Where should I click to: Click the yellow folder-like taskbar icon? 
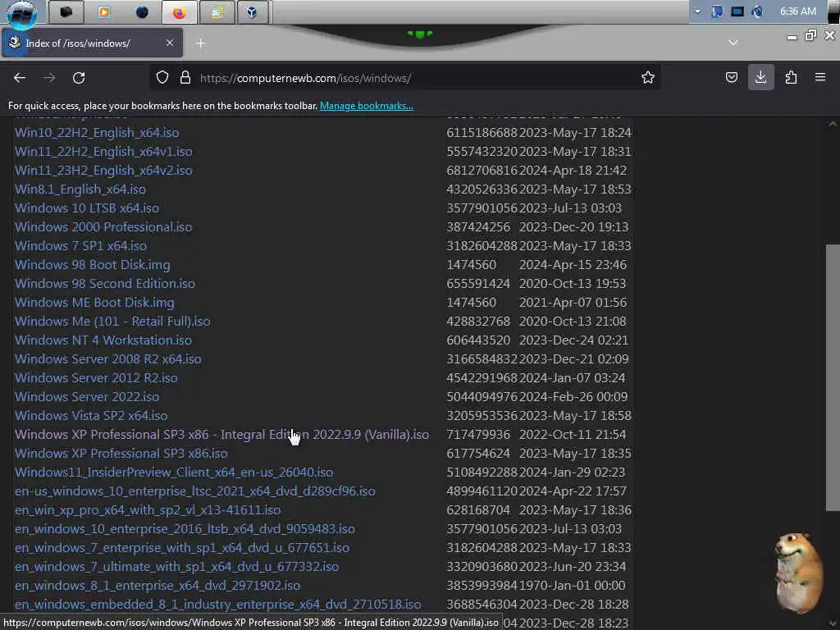(217, 11)
